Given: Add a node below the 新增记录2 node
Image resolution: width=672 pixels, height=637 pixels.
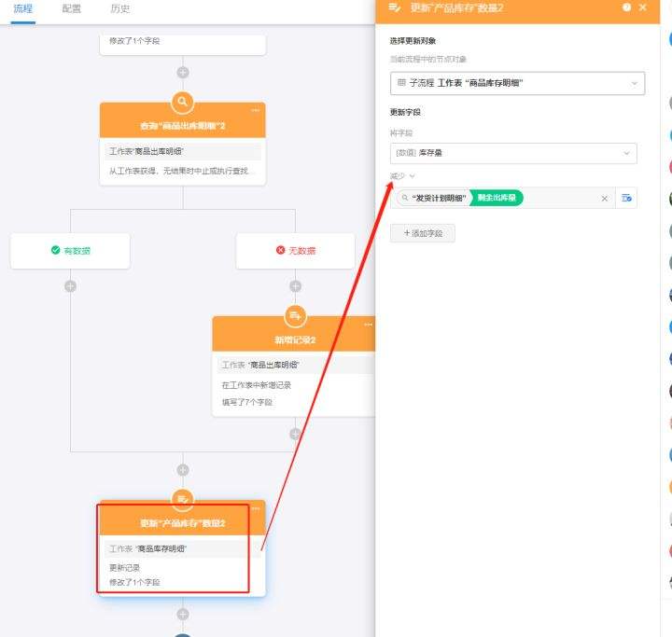Looking at the screenshot, I should tap(295, 434).
